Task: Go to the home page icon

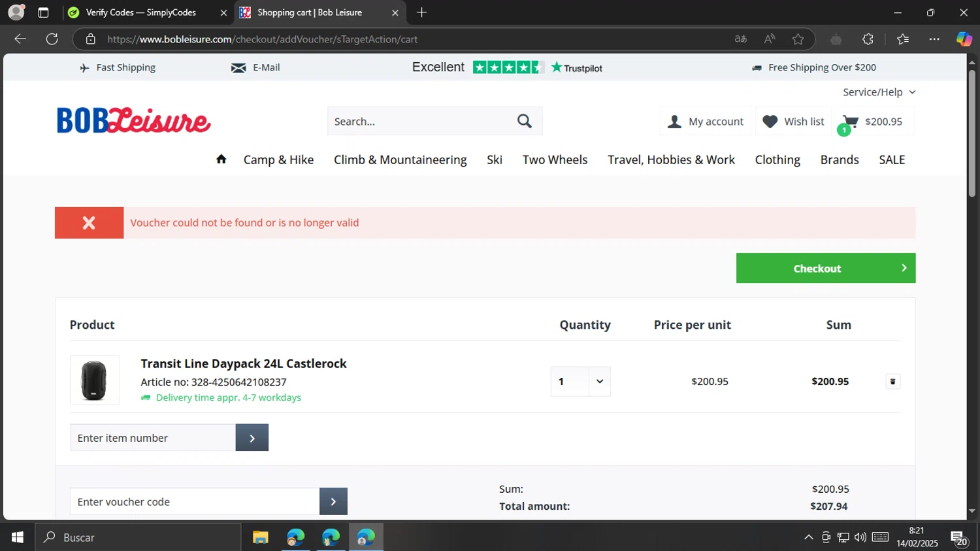Action: pos(221,159)
